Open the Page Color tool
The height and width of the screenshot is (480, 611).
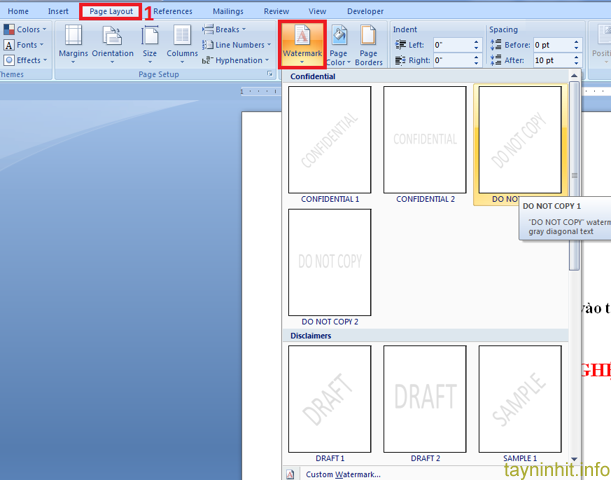point(338,45)
